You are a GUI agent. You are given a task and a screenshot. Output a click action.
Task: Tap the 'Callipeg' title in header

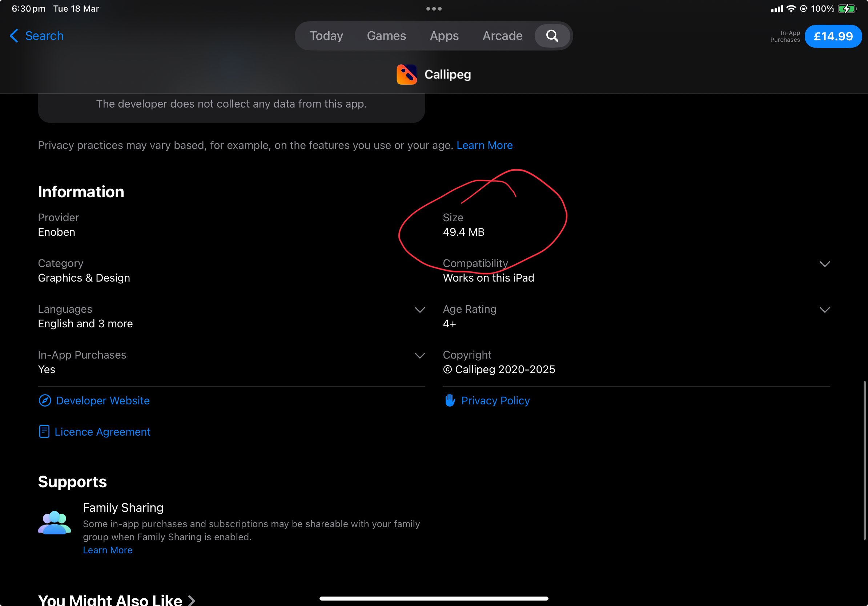(447, 74)
